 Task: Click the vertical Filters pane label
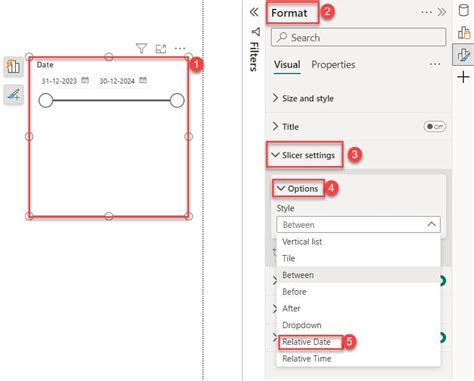(x=254, y=56)
